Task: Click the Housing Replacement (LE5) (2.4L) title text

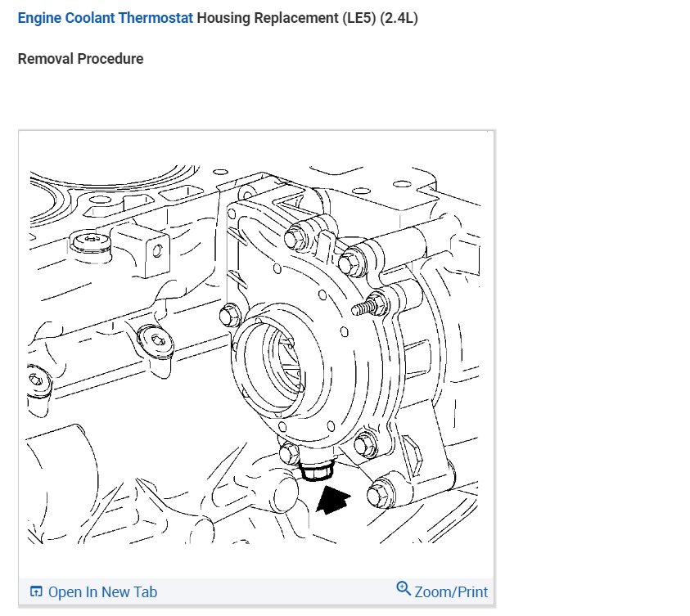Action: pyautogui.click(x=307, y=18)
